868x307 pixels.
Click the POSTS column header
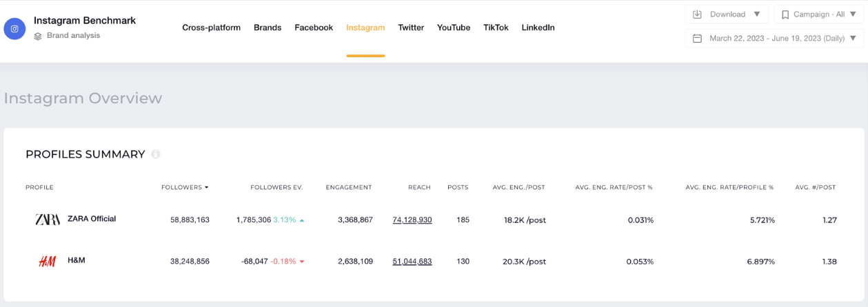coord(458,187)
